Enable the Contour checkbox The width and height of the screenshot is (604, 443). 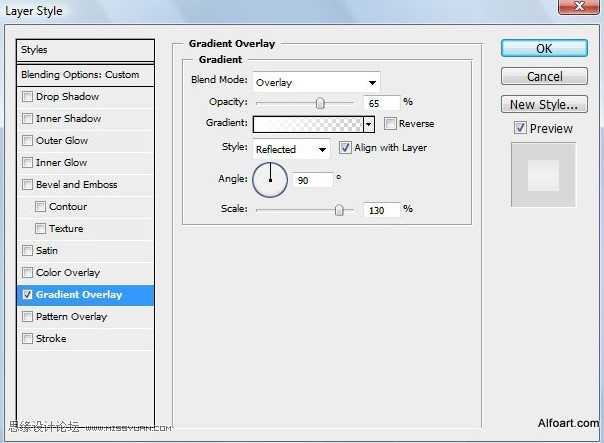[x=40, y=206]
